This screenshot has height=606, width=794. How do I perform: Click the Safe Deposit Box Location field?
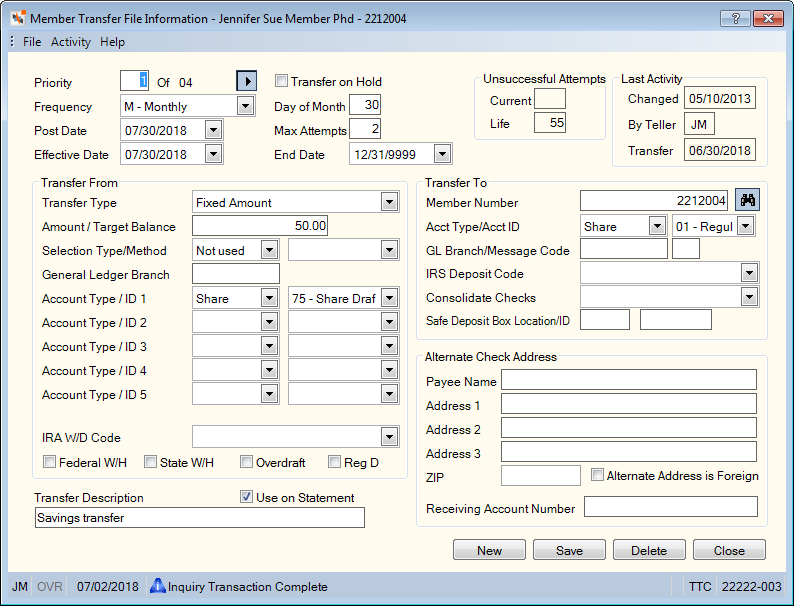[x=605, y=320]
